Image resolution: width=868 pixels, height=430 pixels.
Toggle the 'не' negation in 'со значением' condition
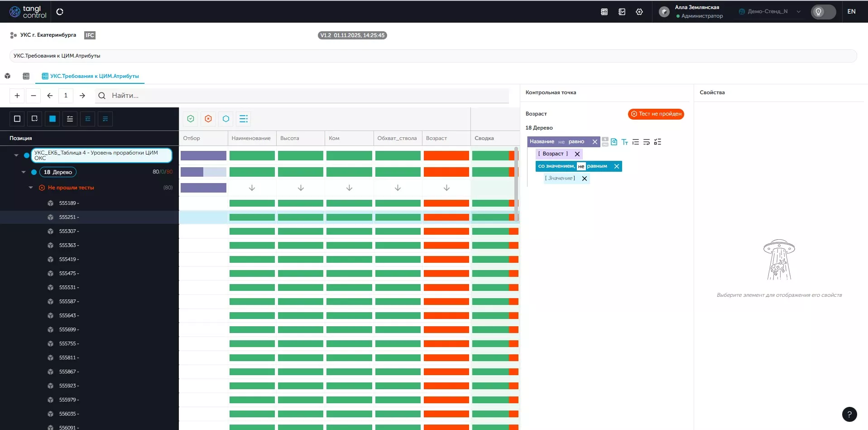coord(581,166)
